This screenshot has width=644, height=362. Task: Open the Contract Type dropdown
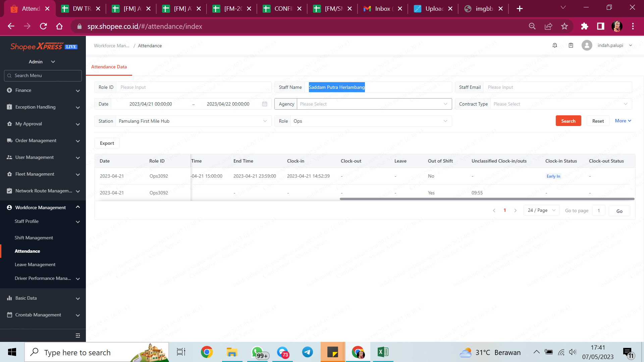(560, 104)
